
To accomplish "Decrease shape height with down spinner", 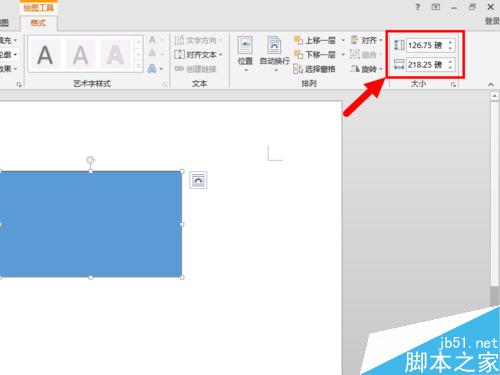I will point(451,48).
